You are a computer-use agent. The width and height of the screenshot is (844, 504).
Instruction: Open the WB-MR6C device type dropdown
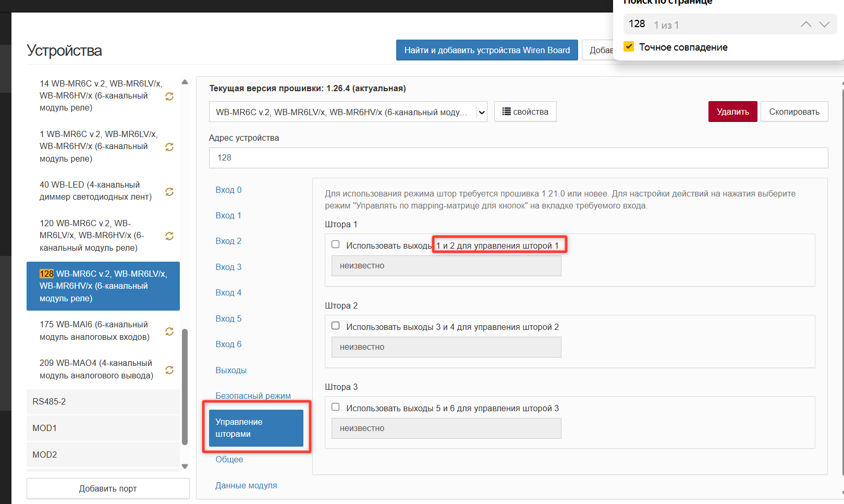coord(348,112)
